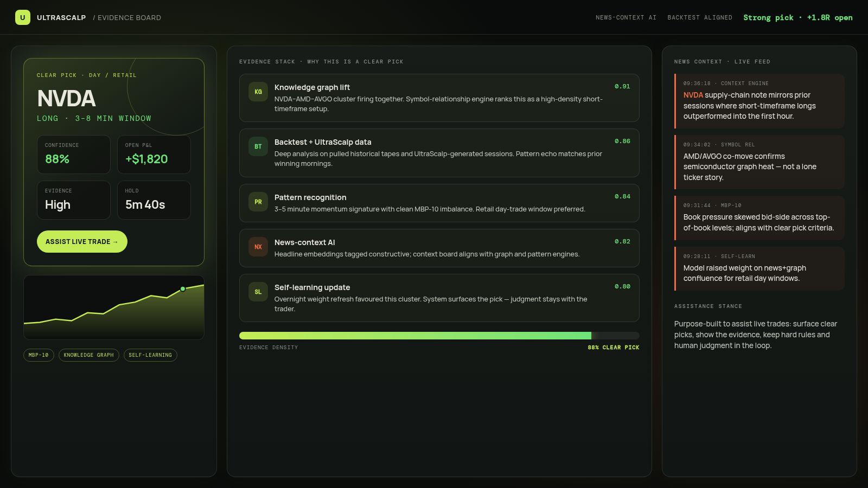The width and height of the screenshot is (868, 488).
Task: Open the Confidence 88% stat card
Action: (x=74, y=155)
